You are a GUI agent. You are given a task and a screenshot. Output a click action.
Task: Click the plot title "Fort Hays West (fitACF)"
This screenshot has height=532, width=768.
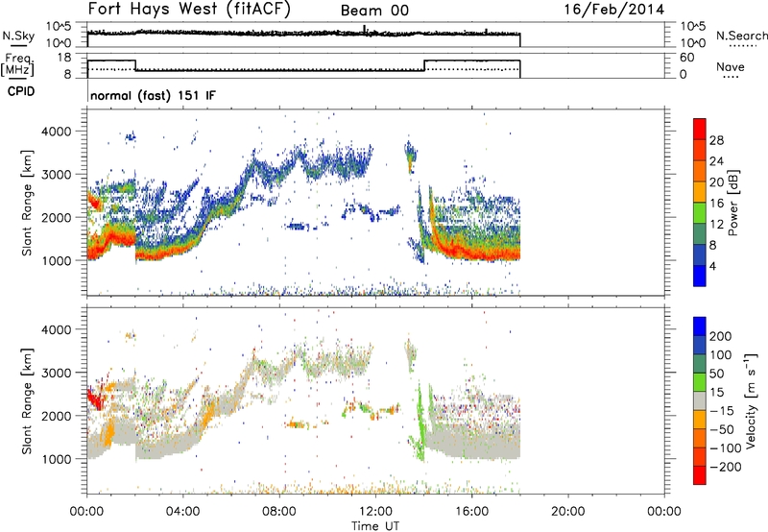point(189,10)
